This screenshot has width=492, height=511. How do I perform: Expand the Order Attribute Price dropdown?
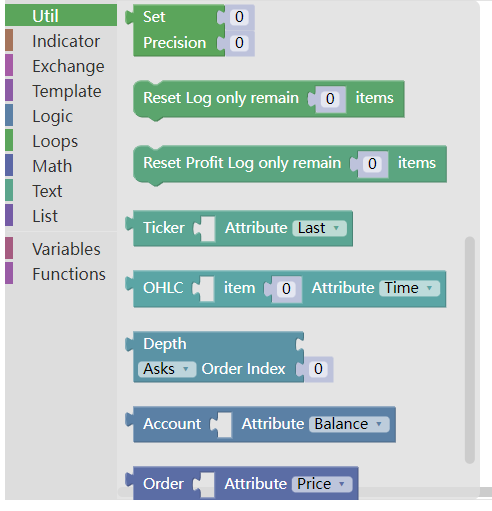(x=322, y=484)
